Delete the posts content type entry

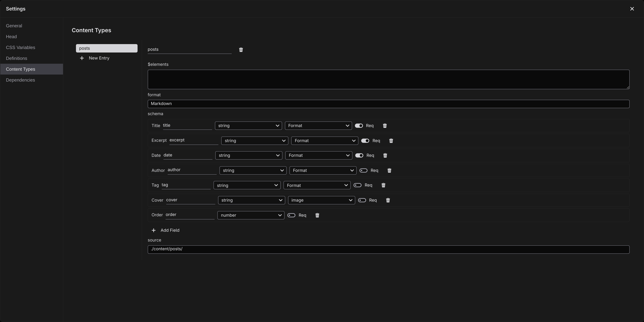(241, 50)
